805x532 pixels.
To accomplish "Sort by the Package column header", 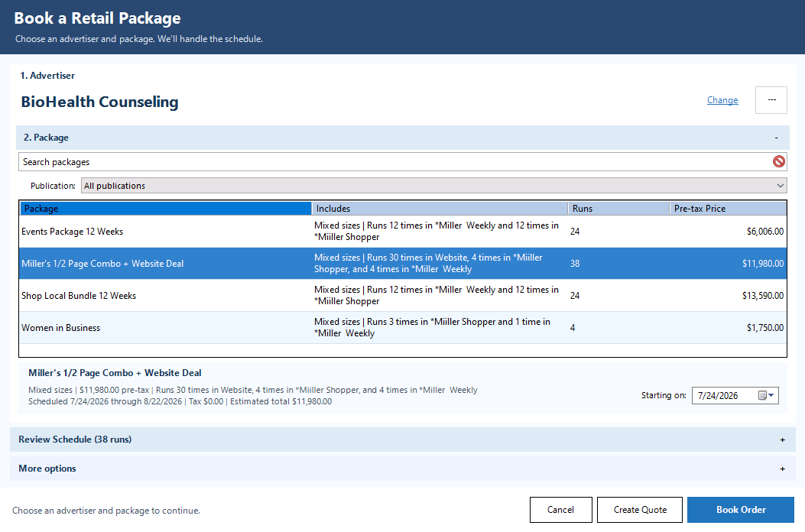I will tap(166, 209).
